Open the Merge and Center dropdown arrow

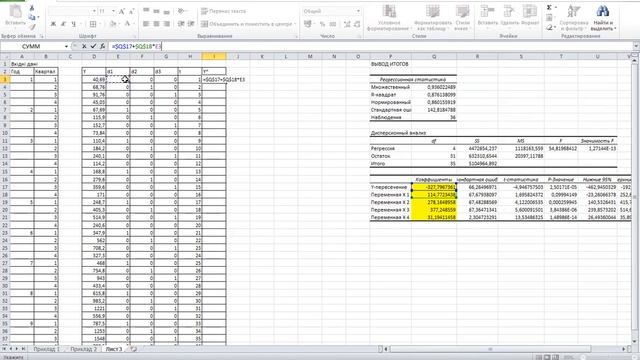point(295,24)
